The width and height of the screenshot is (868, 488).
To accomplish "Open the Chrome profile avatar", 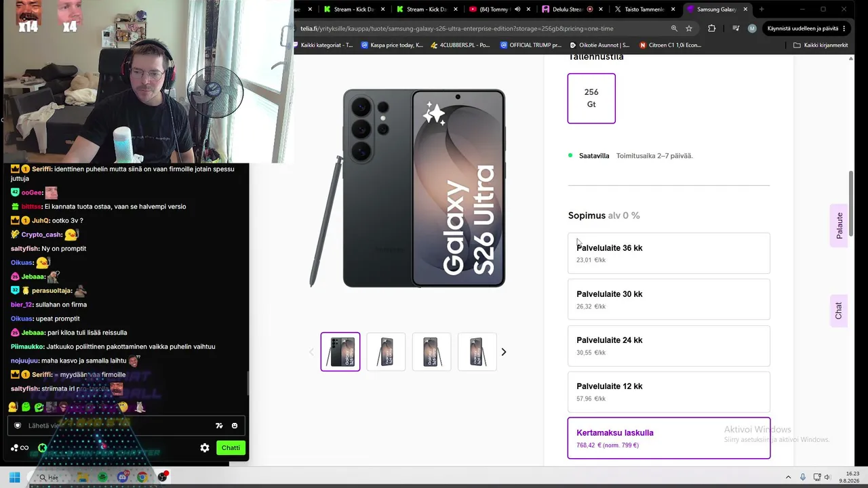I will pos(752,28).
